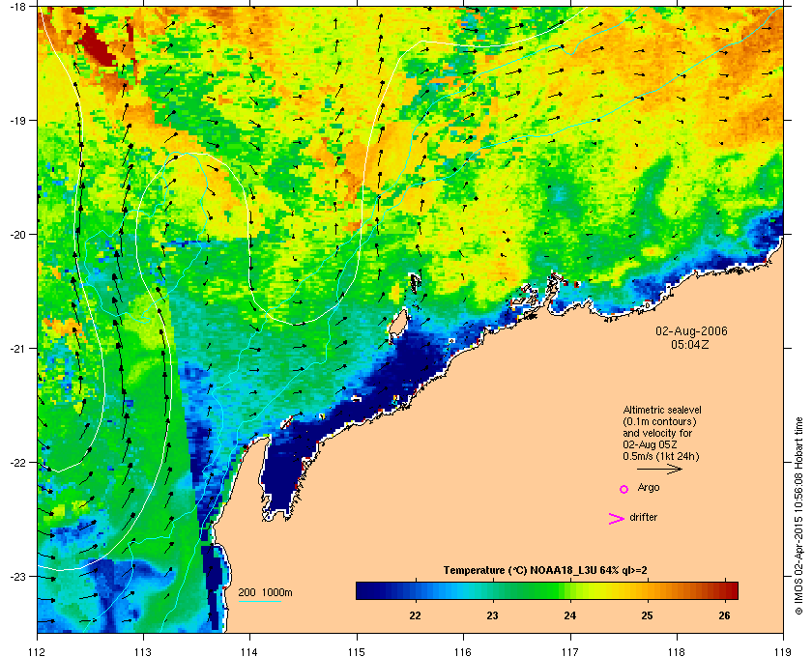The width and height of the screenshot is (812, 657).
Task: Click the 0.5m/s velocity scale arrow
Action: [659, 469]
